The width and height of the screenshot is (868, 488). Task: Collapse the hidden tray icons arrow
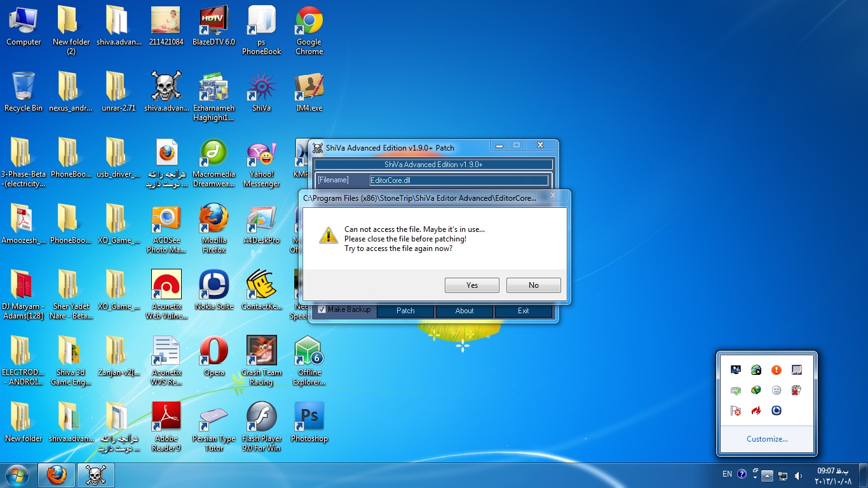[x=767, y=475]
